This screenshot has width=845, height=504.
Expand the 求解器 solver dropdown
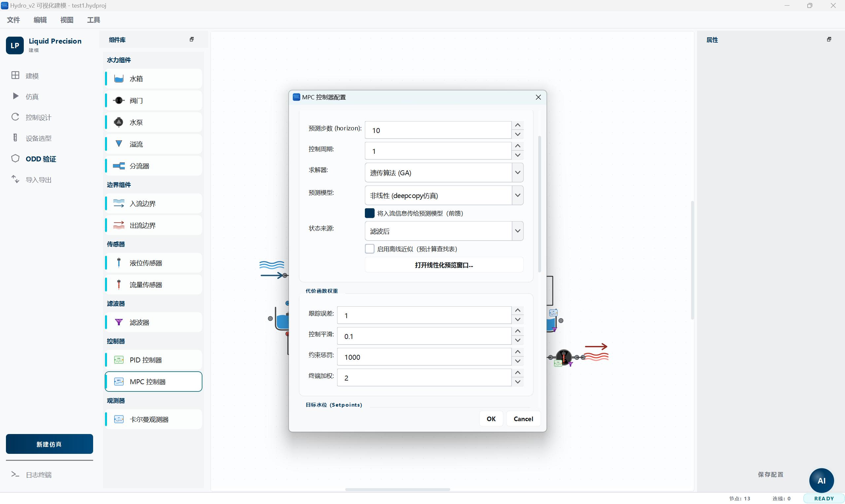517,173
